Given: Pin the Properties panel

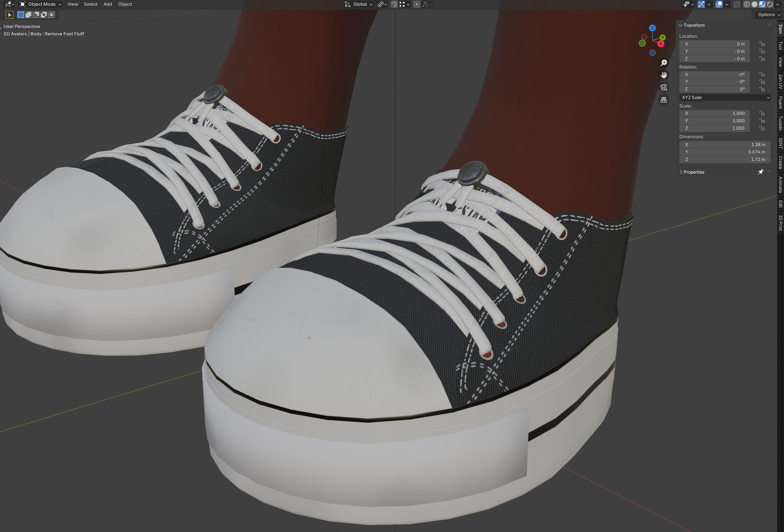Looking at the screenshot, I should [x=760, y=172].
